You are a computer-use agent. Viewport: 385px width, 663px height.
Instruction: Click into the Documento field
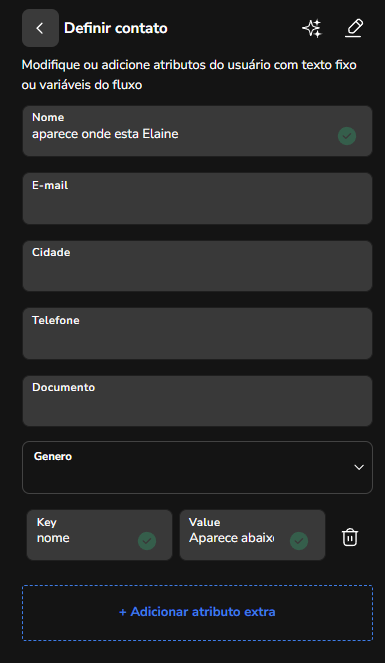click(x=197, y=401)
